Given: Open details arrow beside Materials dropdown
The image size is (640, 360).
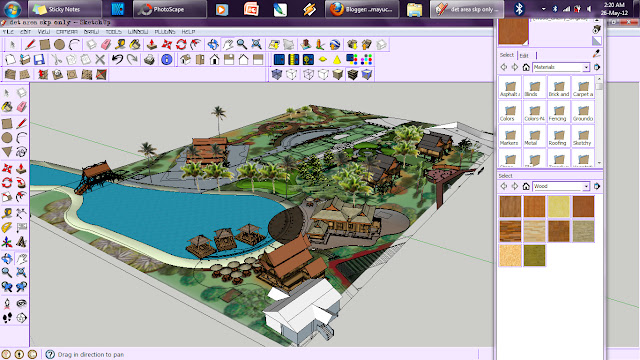Looking at the screenshot, I should pos(597,67).
